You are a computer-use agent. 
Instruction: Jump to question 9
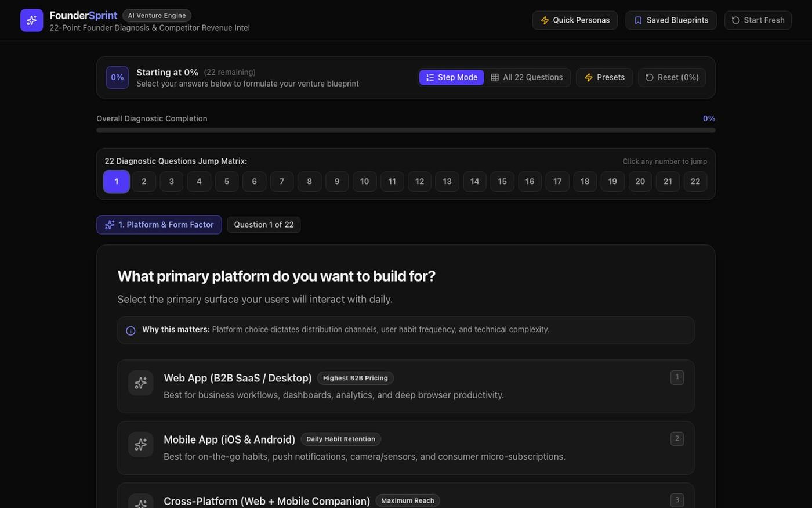click(337, 182)
